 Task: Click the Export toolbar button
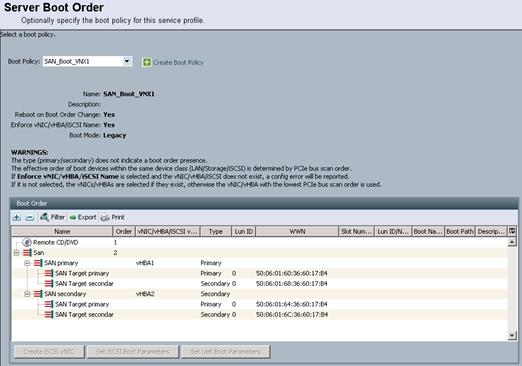point(83,217)
